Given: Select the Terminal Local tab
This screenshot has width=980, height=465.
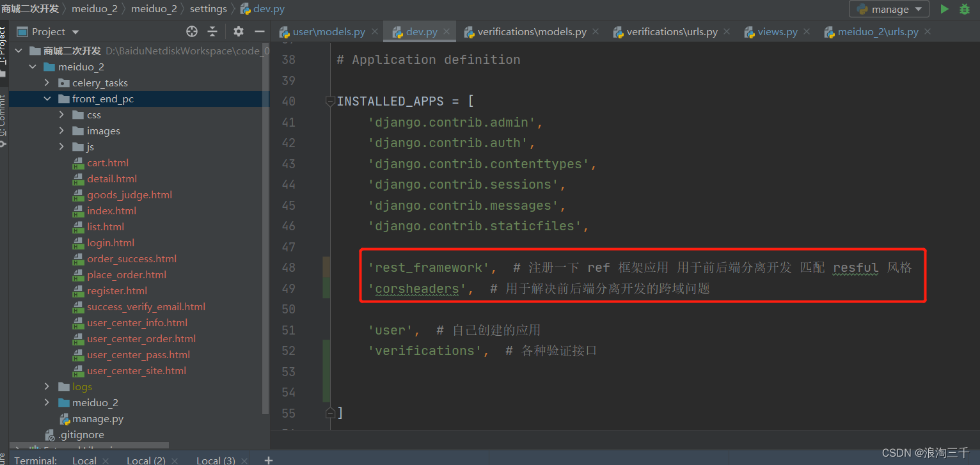Looking at the screenshot, I should tap(84, 460).
